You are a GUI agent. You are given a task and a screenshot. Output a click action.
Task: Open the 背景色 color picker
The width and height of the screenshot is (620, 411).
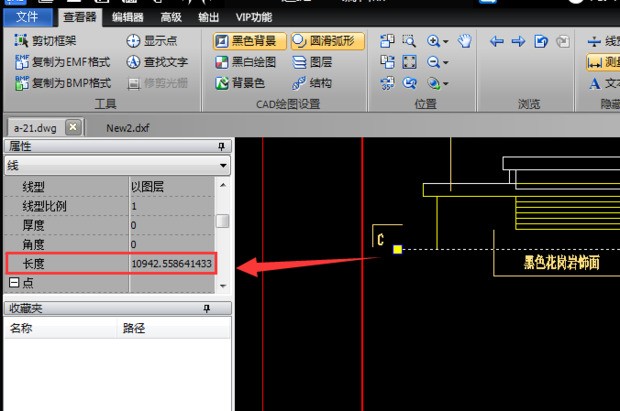point(240,83)
